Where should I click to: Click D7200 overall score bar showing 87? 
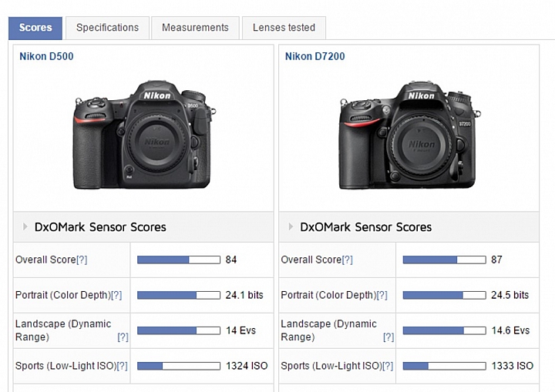pyautogui.click(x=445, y=260)
